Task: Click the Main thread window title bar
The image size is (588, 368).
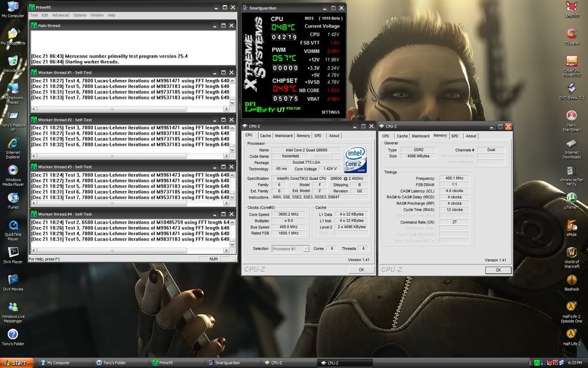Action: point(132,25)
